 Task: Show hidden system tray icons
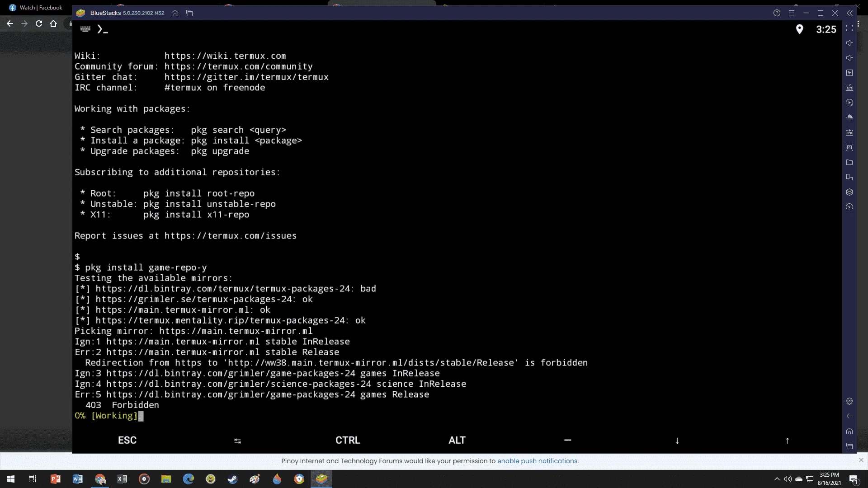pos(777,479)
